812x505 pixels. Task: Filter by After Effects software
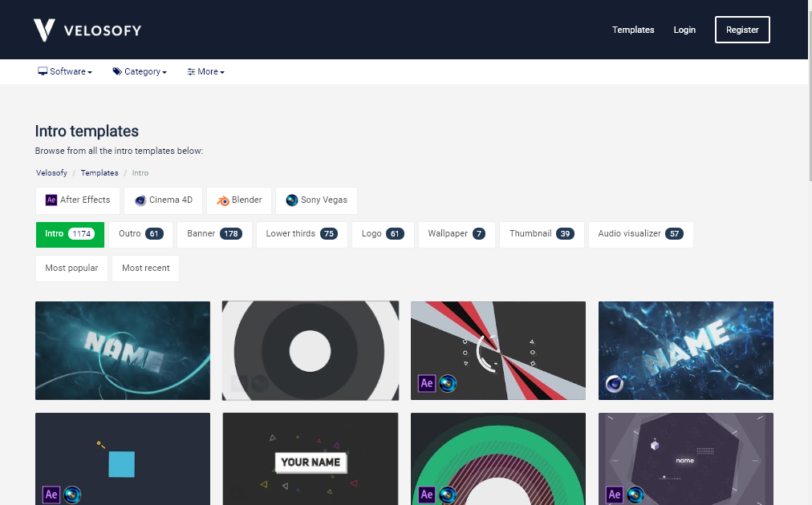coord(78,200)
